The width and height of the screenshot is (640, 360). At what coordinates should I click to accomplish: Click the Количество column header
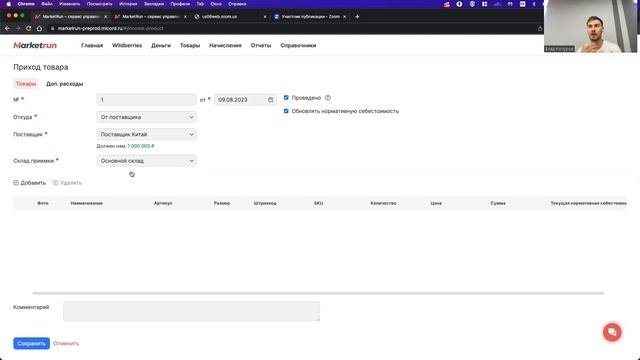pyautogui.click(x=383, y=203)
